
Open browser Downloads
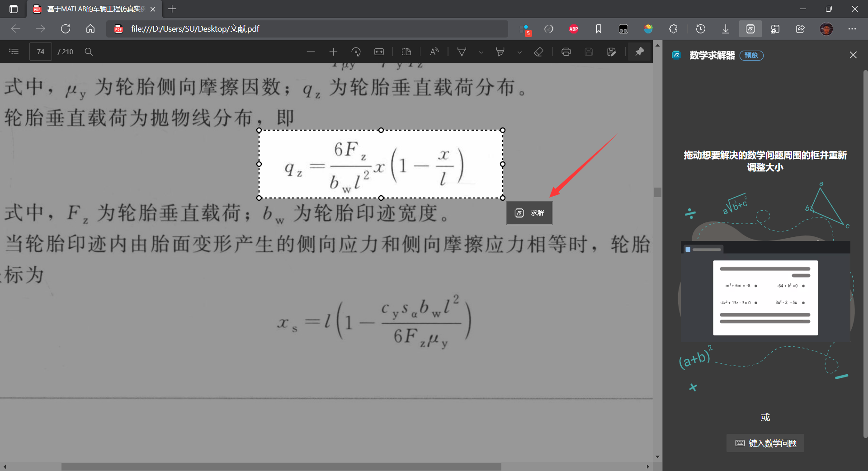click(x=725, y=28)
